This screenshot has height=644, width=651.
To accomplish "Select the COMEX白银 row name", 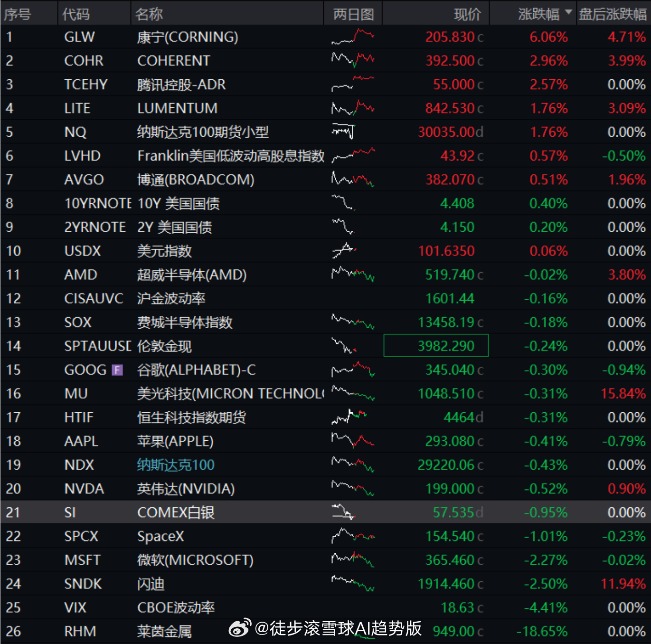I will [176, 512].
